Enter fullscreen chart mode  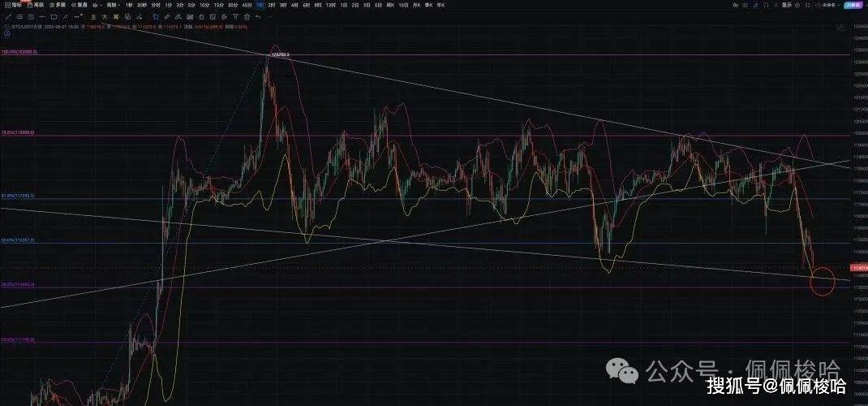768,5
